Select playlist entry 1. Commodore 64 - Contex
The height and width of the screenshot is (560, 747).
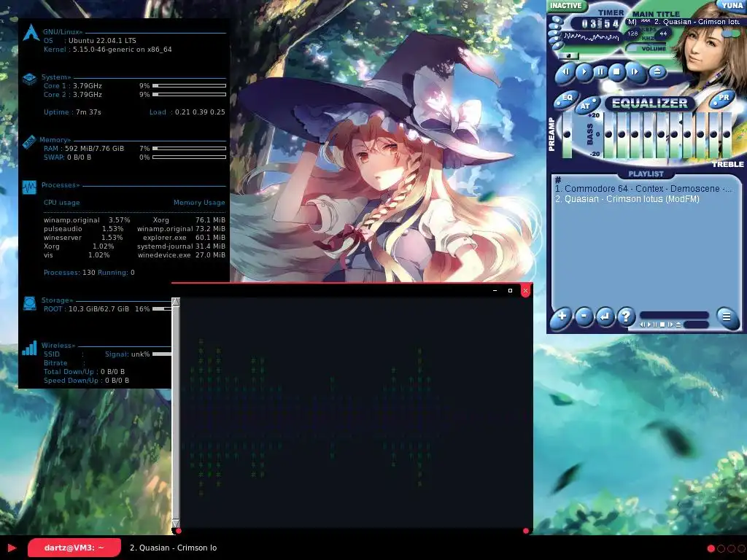point(643,189)
